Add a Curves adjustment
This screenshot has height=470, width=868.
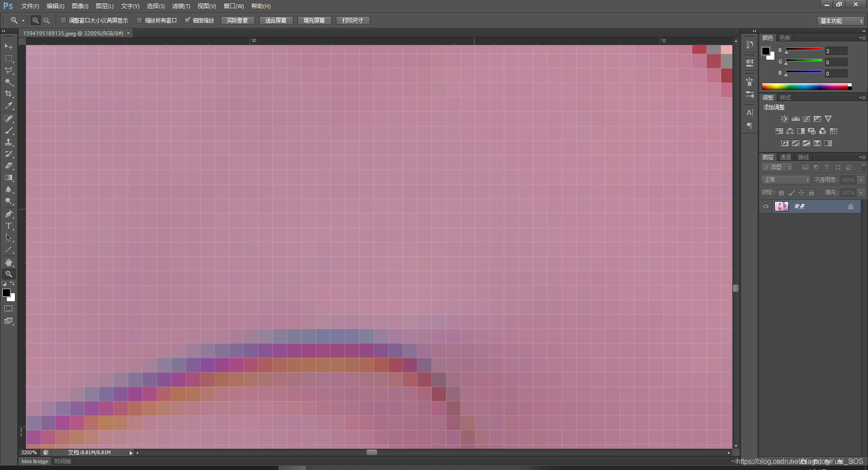click(x=807, y=119)
